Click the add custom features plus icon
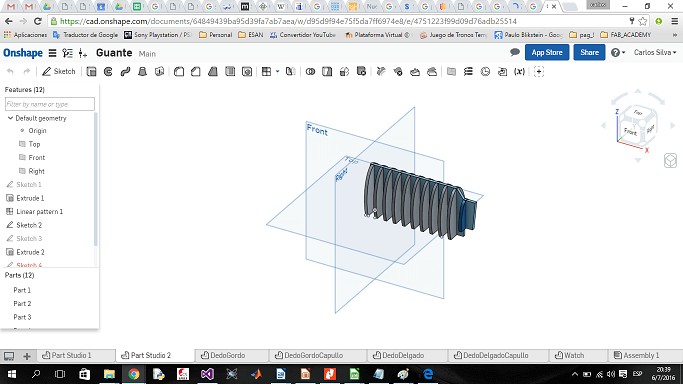 (x=539, y=71)
